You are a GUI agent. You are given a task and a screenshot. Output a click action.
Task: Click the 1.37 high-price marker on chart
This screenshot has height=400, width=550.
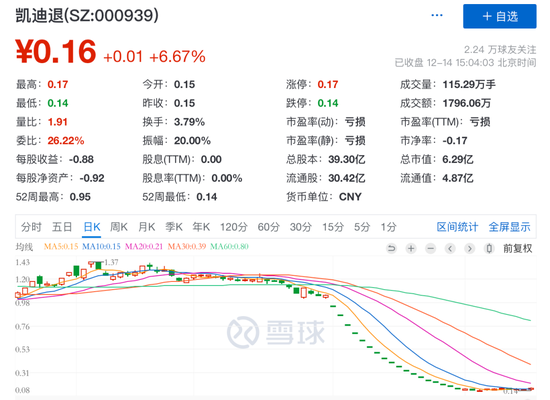(x=111, y=262)
